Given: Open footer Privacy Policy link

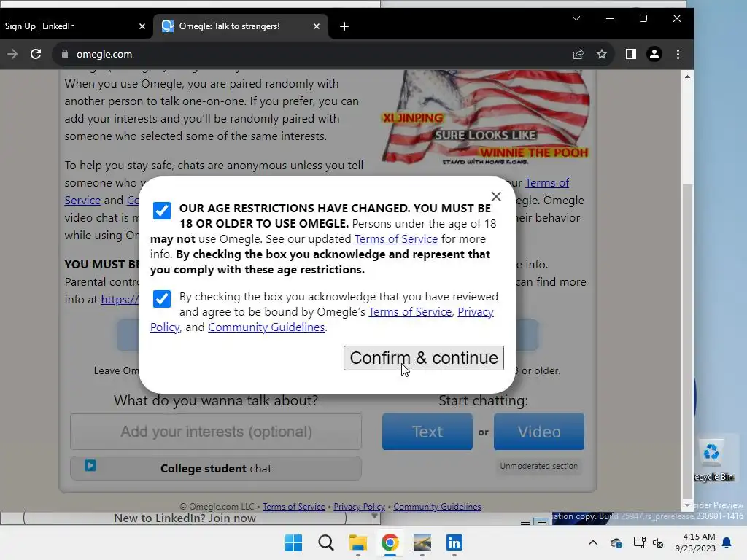Looking at the screenshot, I should (x=359, y=507).
